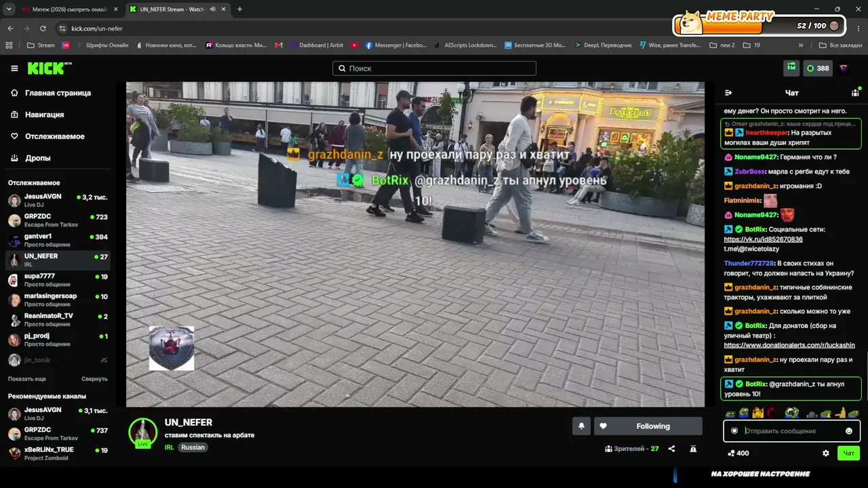
Task: Click the chat message input field
Action: [x=791, y=431]
